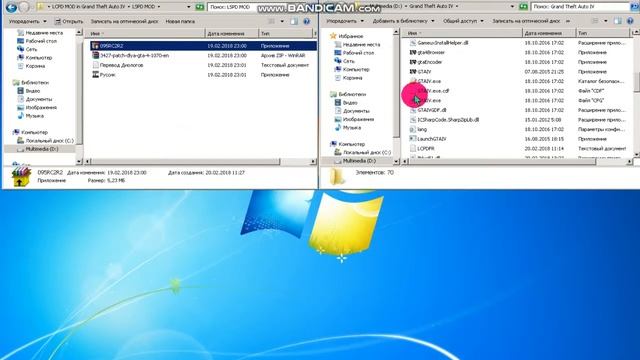
Task: Click 'Элементов: 70' in the status pane
Action: [375, 173]
